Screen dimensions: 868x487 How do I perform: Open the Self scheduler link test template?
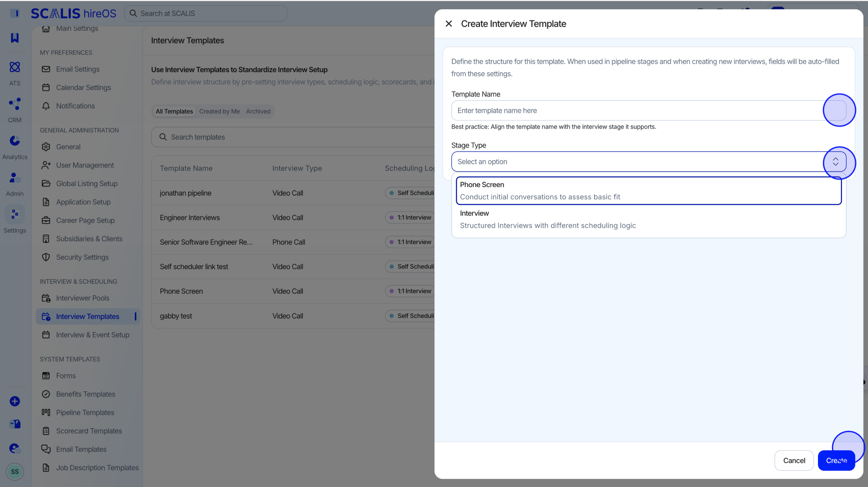[x=293, y=267]
